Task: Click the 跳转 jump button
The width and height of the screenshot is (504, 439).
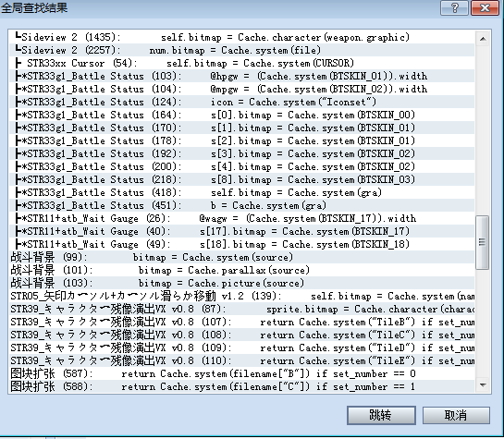Action: coord(381,415)
